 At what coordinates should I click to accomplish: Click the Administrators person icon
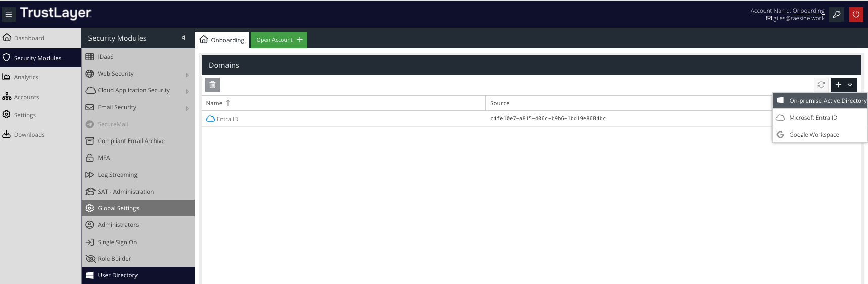89,225
